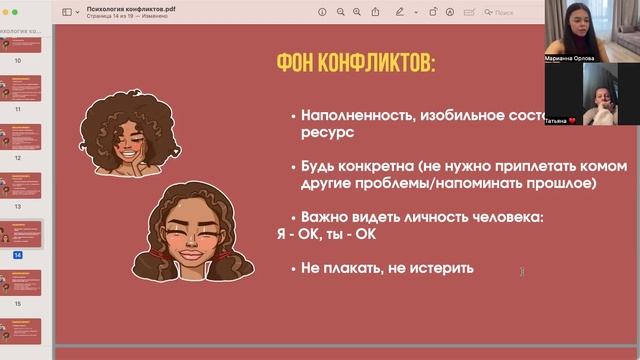Click the blue page 14 badge
The width and height of the screenshot is (640, 360).
[x=18, y=255]
